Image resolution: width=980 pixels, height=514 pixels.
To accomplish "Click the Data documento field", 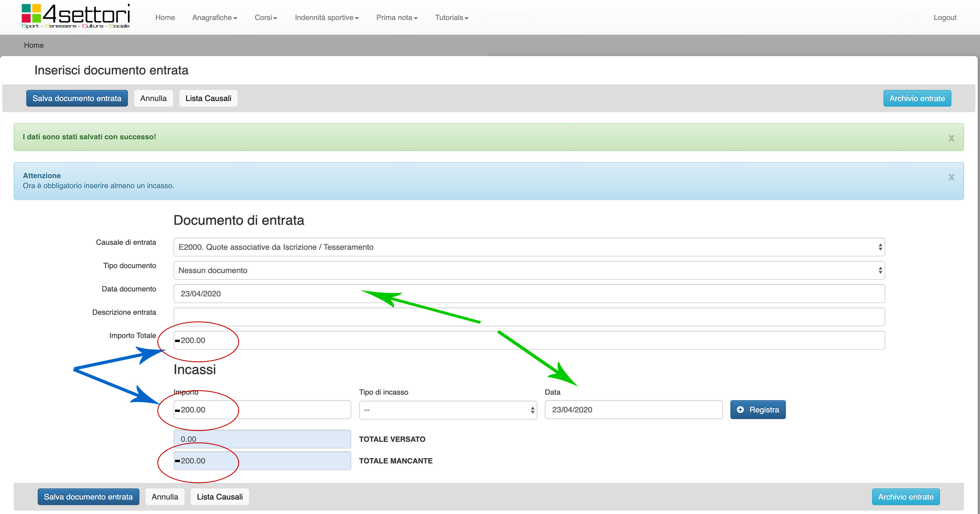I will (x=529, y=294).
